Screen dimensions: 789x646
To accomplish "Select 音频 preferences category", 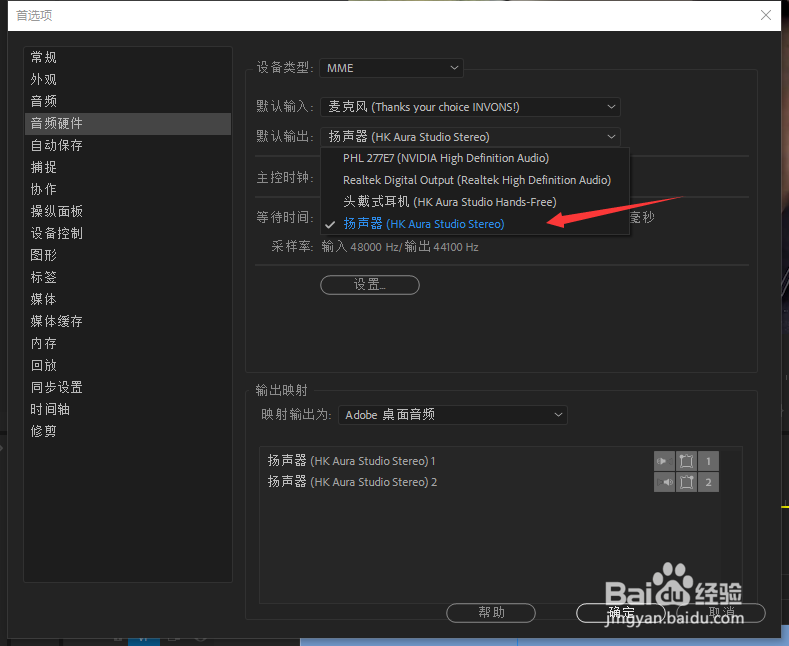I will point(128,101).
